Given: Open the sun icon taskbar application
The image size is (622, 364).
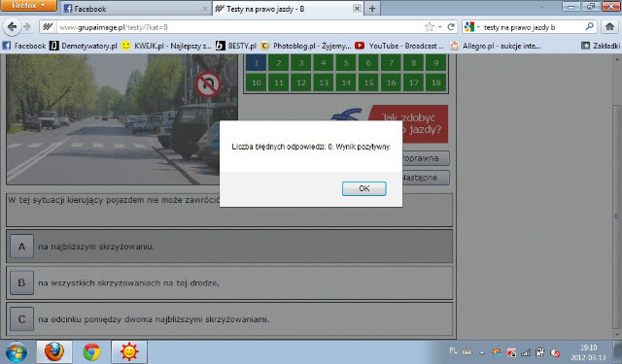Looking at the screenshot, I should point(129,351).
